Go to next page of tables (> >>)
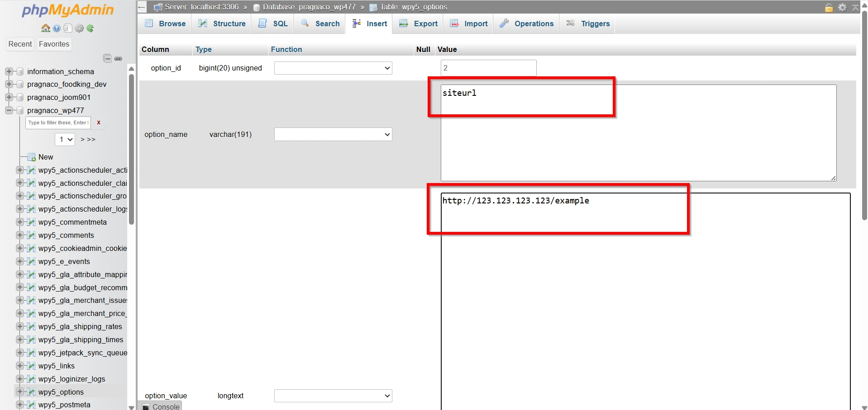 point(88,139)
